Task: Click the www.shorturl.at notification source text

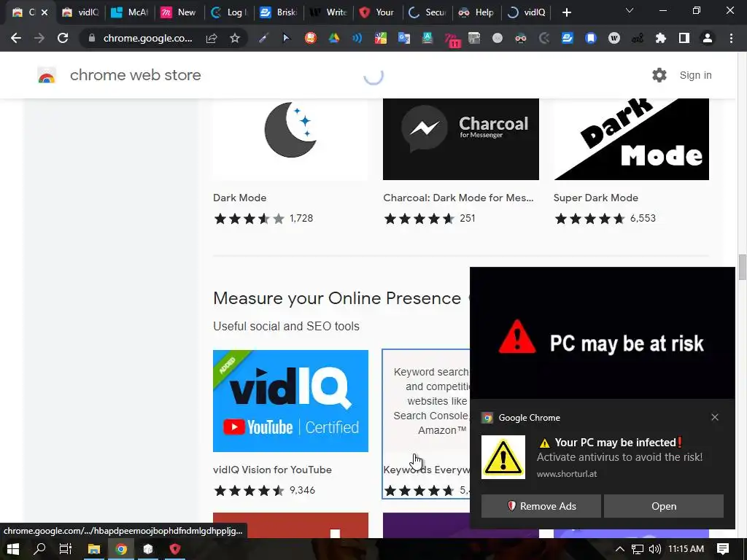Action: coord(566,474)
